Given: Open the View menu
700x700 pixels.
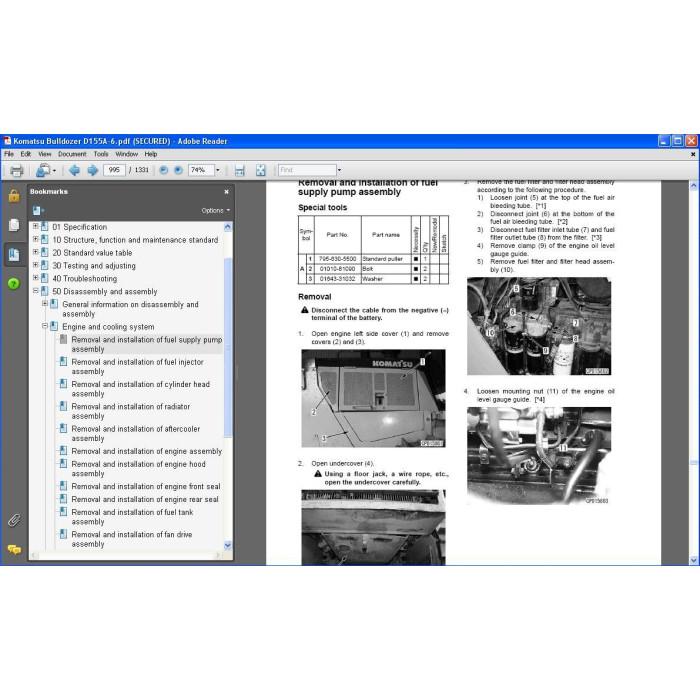Looking at the screenshot, I should tap(45, 154).
